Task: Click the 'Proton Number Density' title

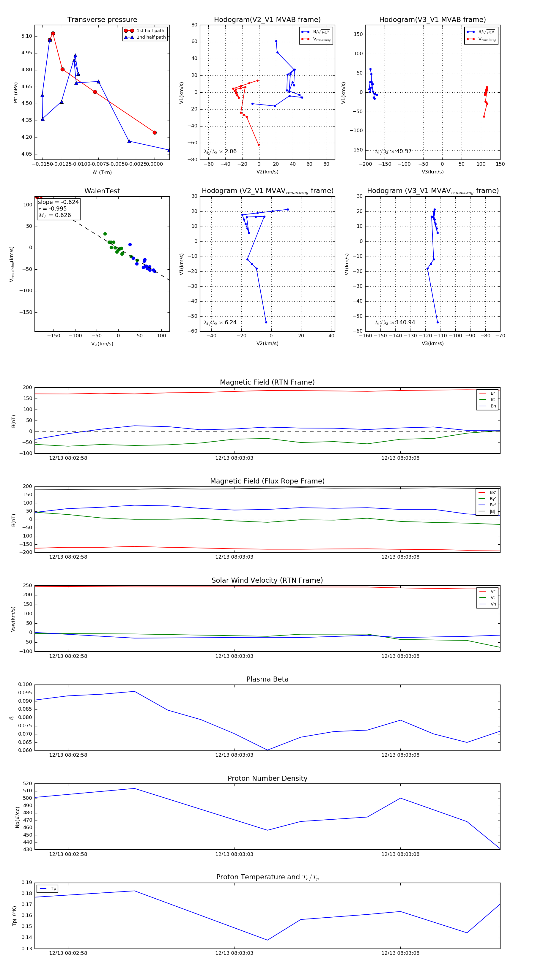Action: (267, 778)
